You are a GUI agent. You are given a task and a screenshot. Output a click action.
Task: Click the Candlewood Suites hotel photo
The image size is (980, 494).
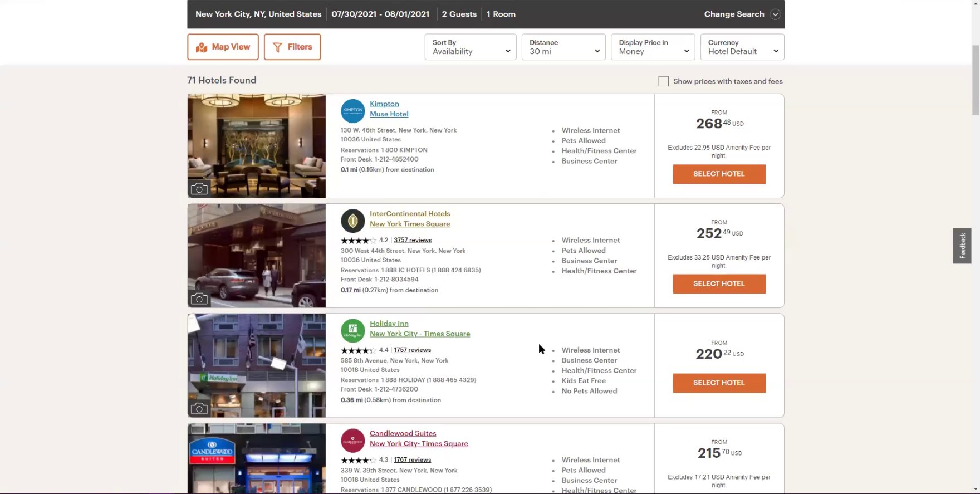point(257,458)
